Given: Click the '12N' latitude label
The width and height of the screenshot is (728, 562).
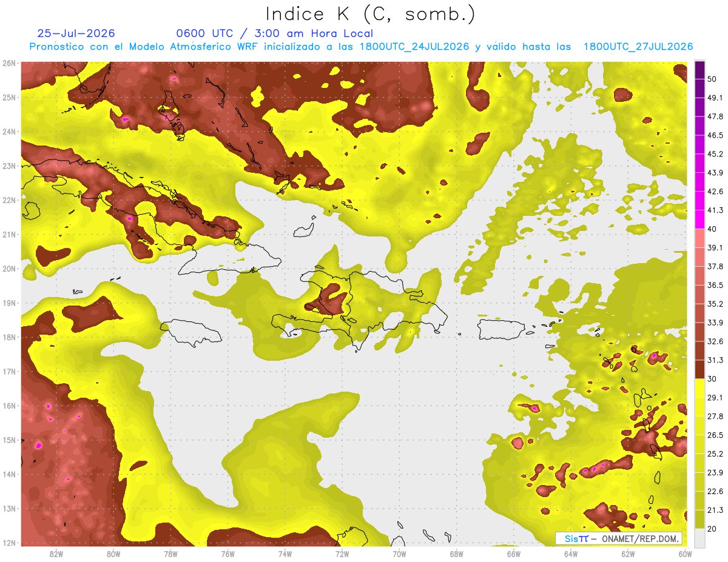Looking at the screenshot, I should pyautogui.click(x=9, y=543).
